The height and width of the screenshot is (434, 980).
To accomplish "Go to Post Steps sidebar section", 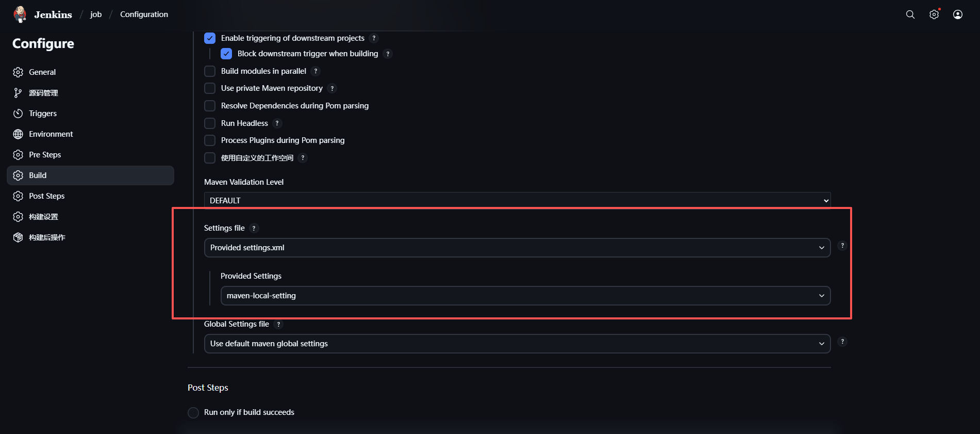I will tap(47, 196).
